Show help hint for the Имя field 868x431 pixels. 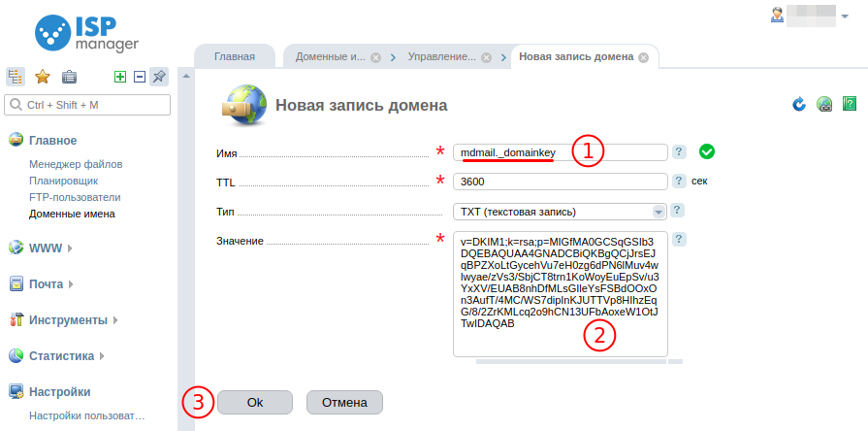pos(679,151)
